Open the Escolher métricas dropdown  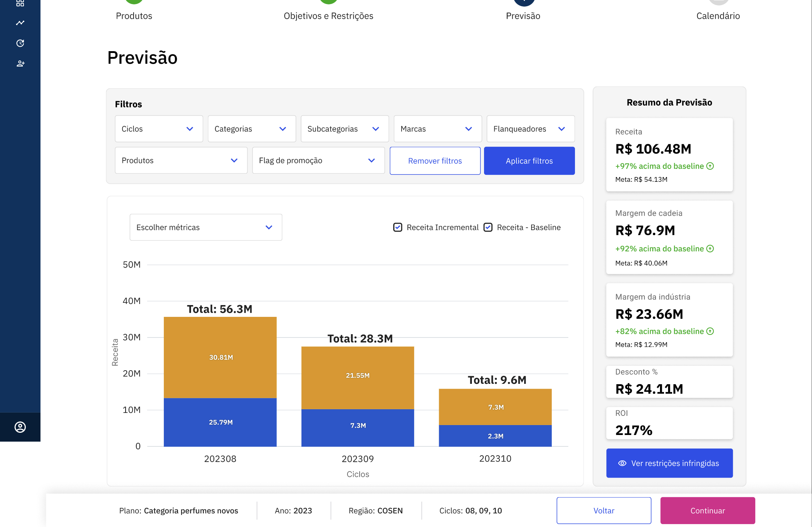point(206,227)
